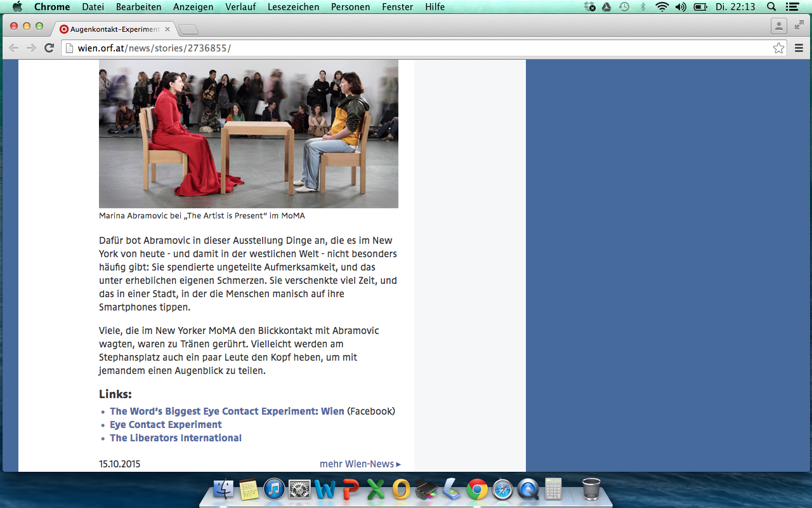
Task: Open the Hilfe menu
Action: pyautogui.click(x=435, y=7)
